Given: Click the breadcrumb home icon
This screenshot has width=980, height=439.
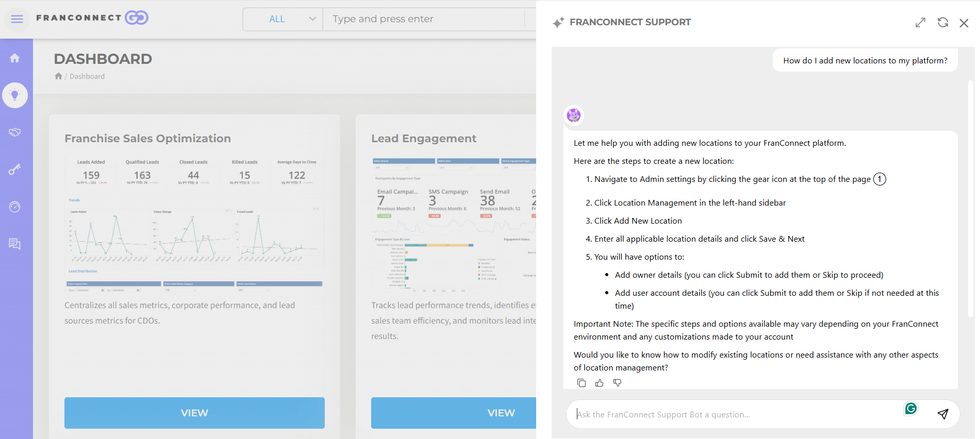Looking at the screenshot, I should 58,76.
